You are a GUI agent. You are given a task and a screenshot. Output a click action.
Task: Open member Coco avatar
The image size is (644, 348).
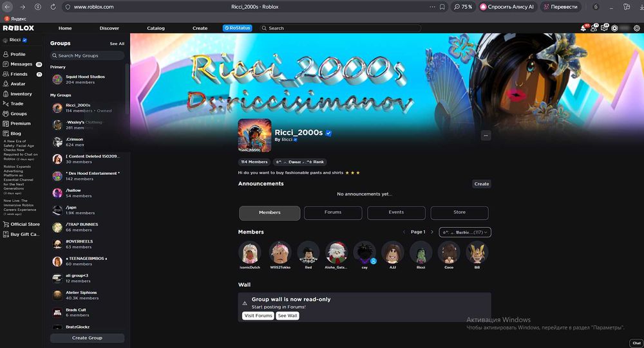(449, 252)
